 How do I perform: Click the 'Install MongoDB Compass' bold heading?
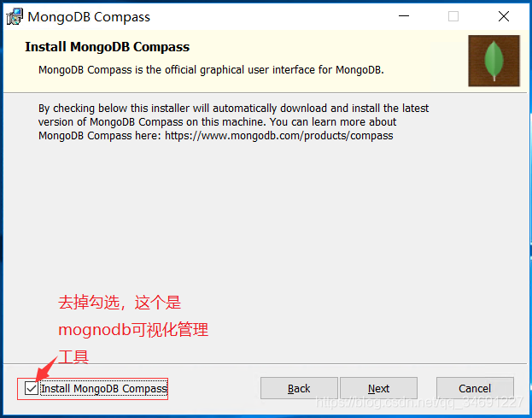(x=108, y=47)
